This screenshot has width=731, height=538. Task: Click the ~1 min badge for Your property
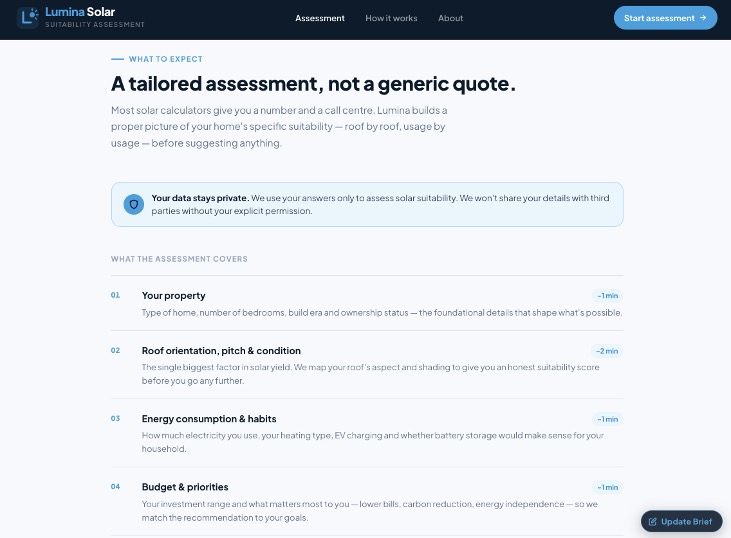[x=607, y=296]
